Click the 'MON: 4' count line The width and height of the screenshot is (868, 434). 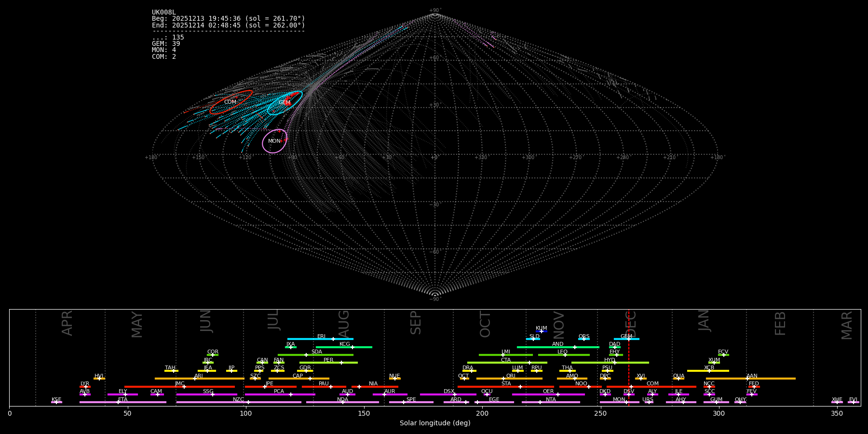point(164,50)
